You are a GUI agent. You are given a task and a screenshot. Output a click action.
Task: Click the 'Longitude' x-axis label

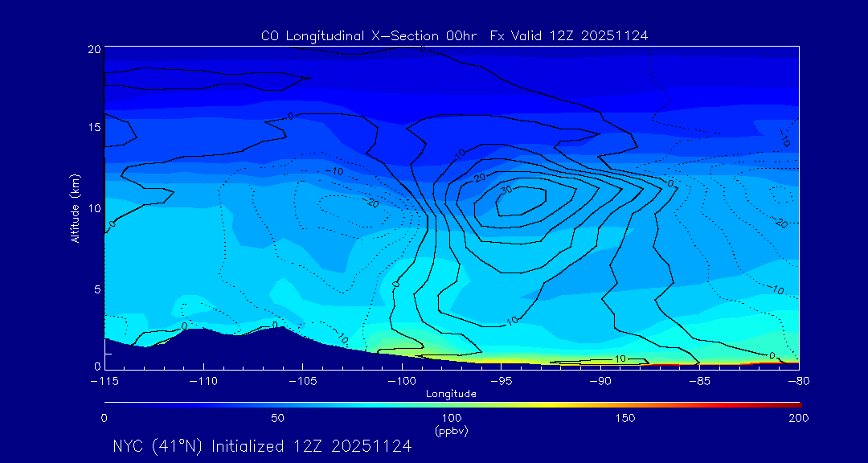451,394
